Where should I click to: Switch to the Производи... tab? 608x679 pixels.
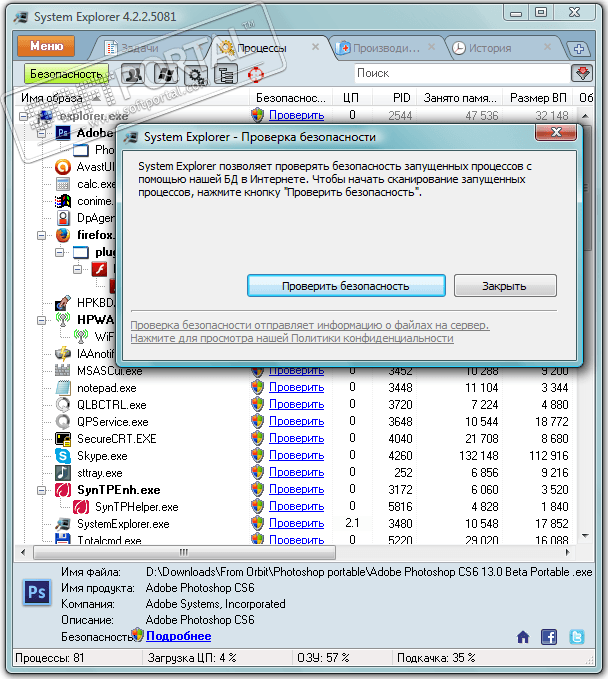tap(386, 48)
